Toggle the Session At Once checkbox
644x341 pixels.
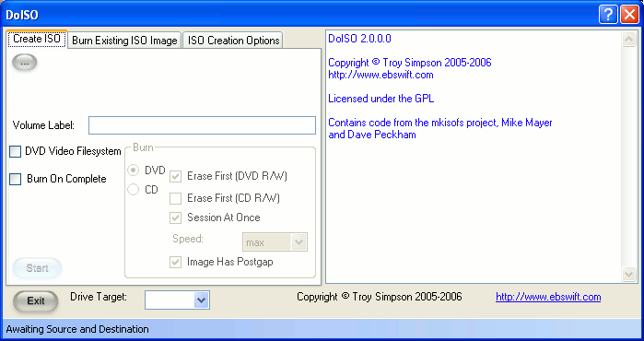point(175,218)
